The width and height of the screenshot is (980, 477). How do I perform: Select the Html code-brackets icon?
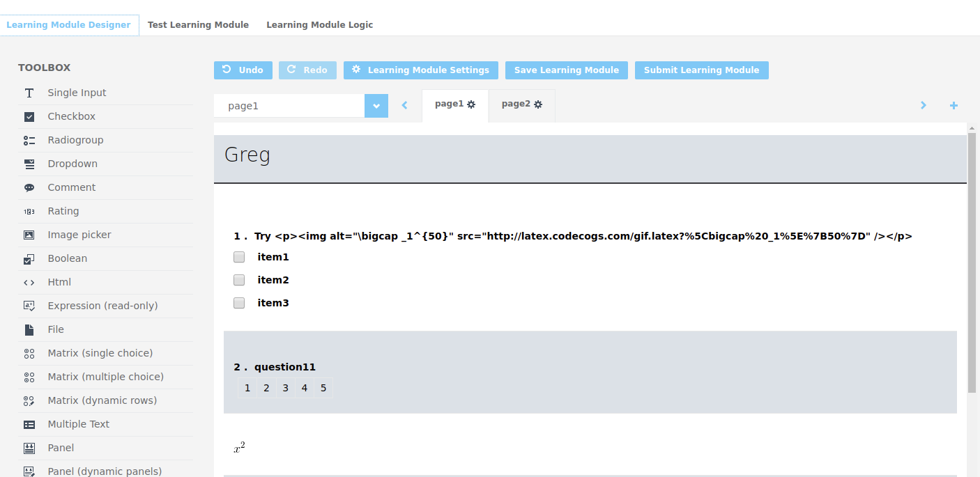(x=29, y=283)
